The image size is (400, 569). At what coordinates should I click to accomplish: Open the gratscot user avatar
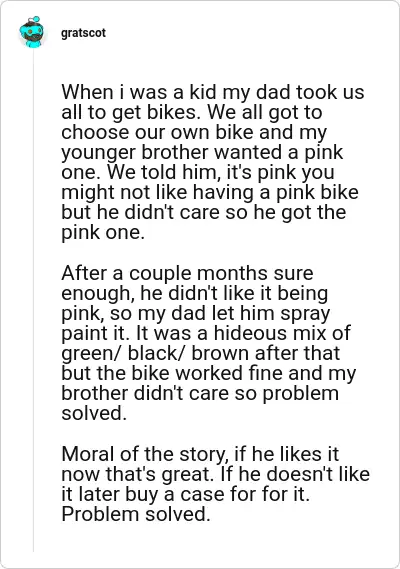(32, 32)
